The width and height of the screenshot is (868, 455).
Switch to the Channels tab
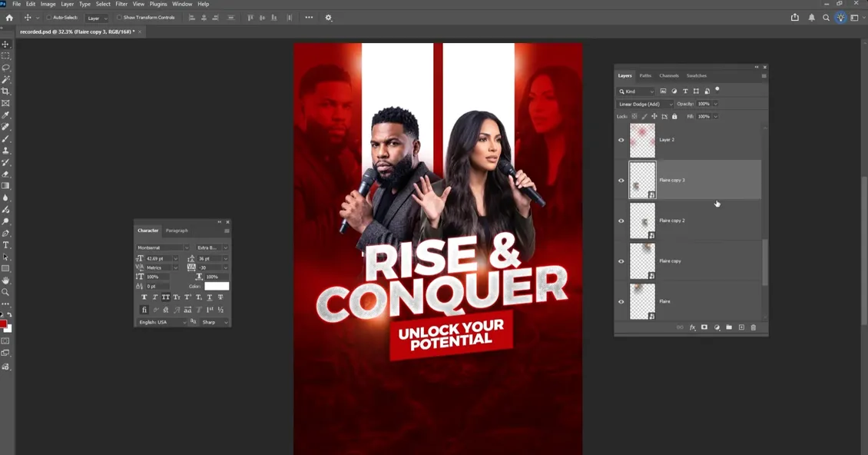tap(669, 75)
